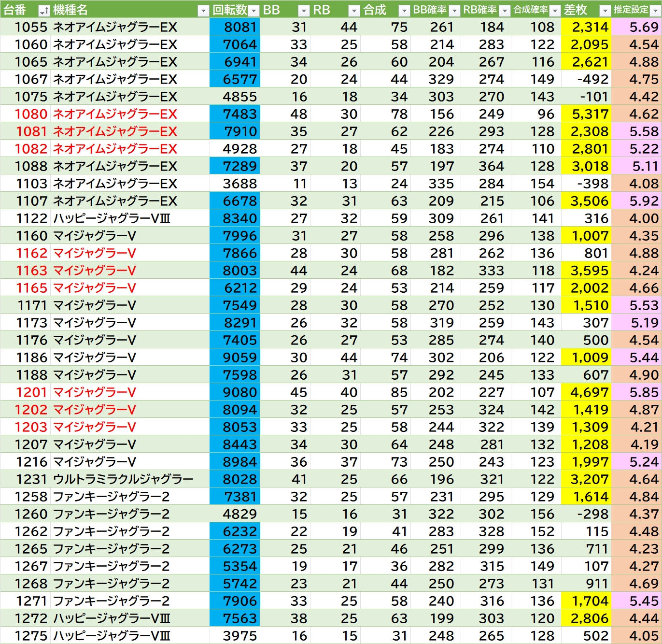Viewport: 662px width, 644px height.
Task: Expand the 合成 column filter arrow
Action: point(404,11)
